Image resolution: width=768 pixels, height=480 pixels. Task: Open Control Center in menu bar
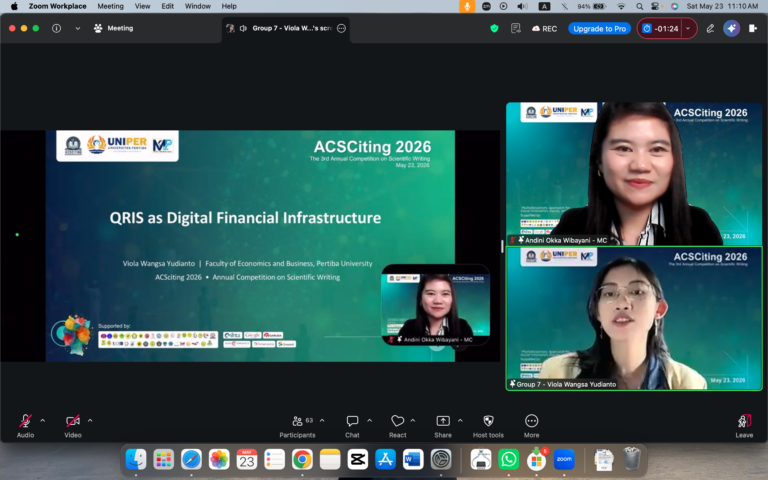click(655, 6)
